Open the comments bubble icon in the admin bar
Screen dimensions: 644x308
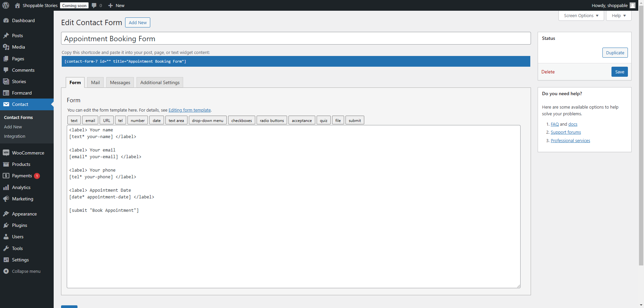click(x=94, y=5)
